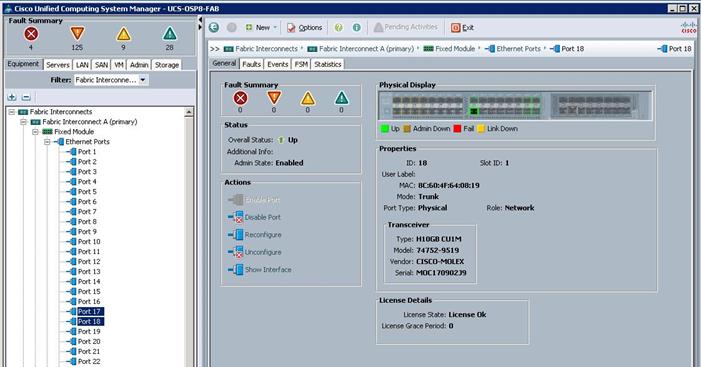Click the chassis image in Physical Display
Image resolution: width=701 pixels, height=367 pixels.
tap(515, 105)
